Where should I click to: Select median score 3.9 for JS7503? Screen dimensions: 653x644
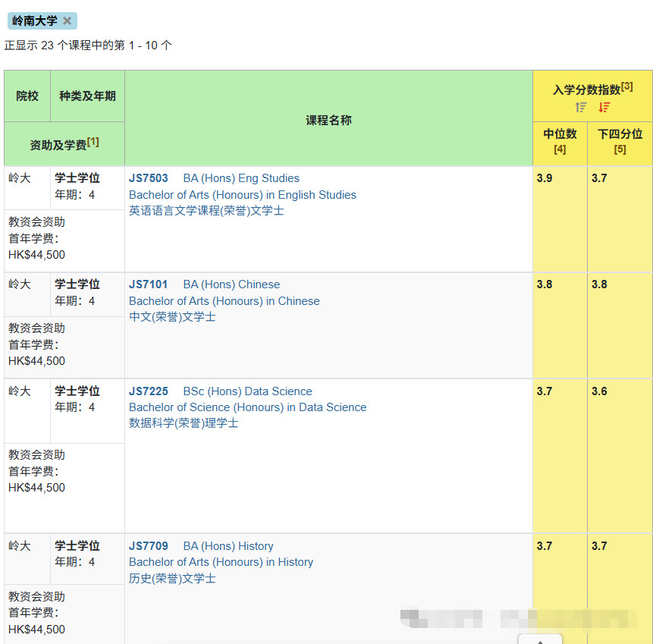click(545, 178)
